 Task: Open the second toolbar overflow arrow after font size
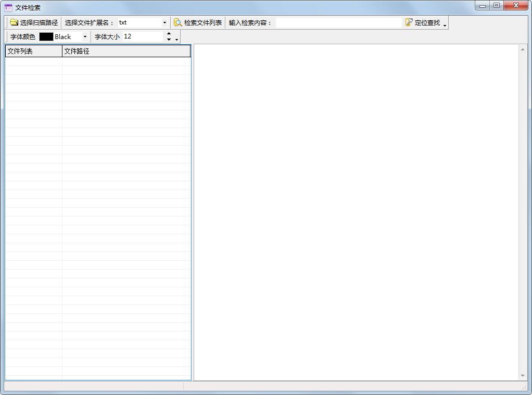pyautogui.click(x=177, y=39)
